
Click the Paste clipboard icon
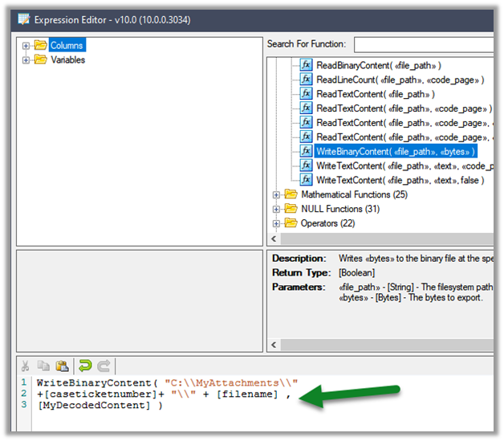click(x=61, y=365)
